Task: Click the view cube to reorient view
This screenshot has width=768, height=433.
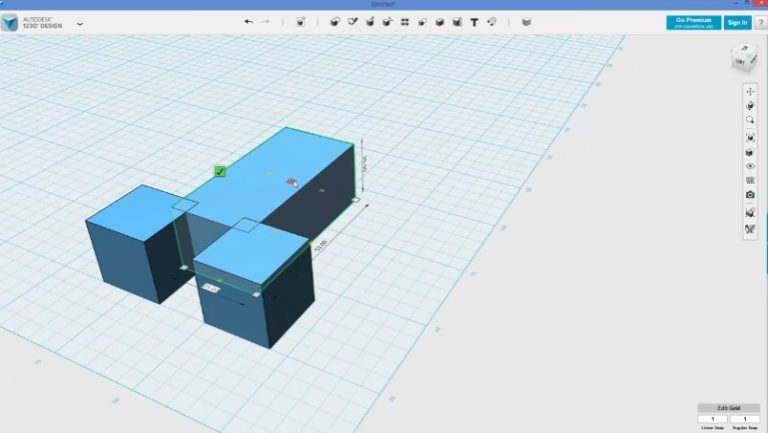Action: click(x=744, y=57)
